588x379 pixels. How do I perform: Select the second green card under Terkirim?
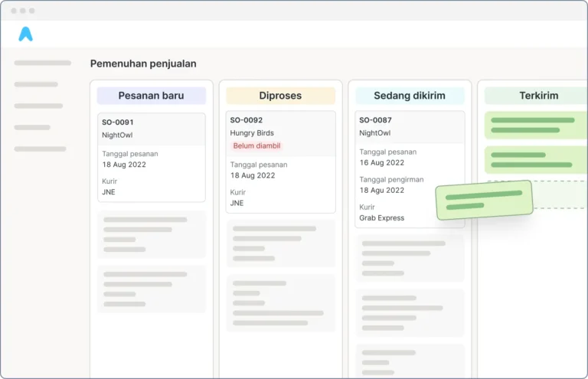click(x=536, y=159)
